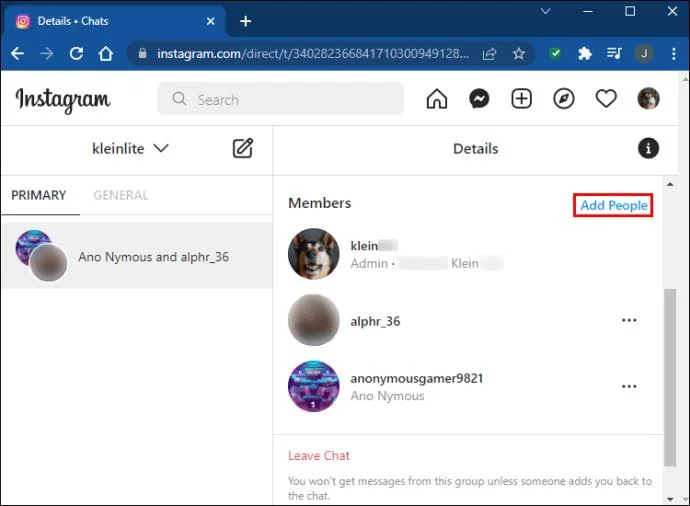Viewport: 690px width, 506px height.
Task: Expand the kleinlite account switcher
Action: point(130,148)
